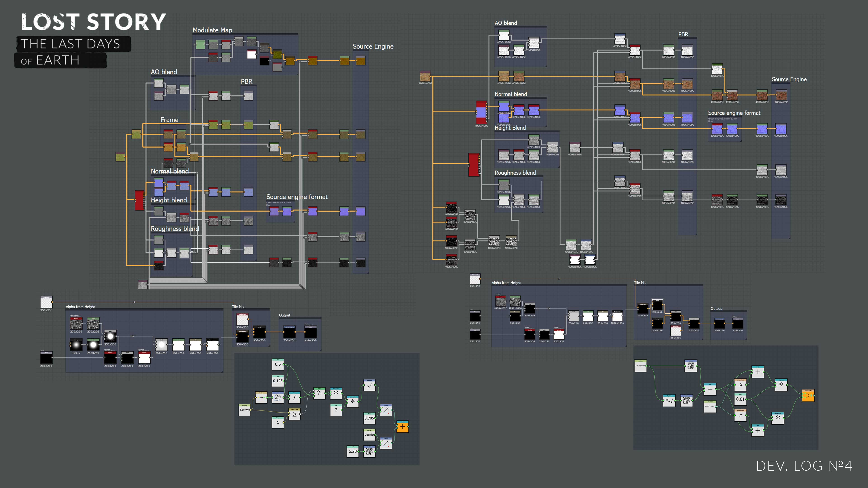Click the Float 0.785 constant node

(369, 418)
